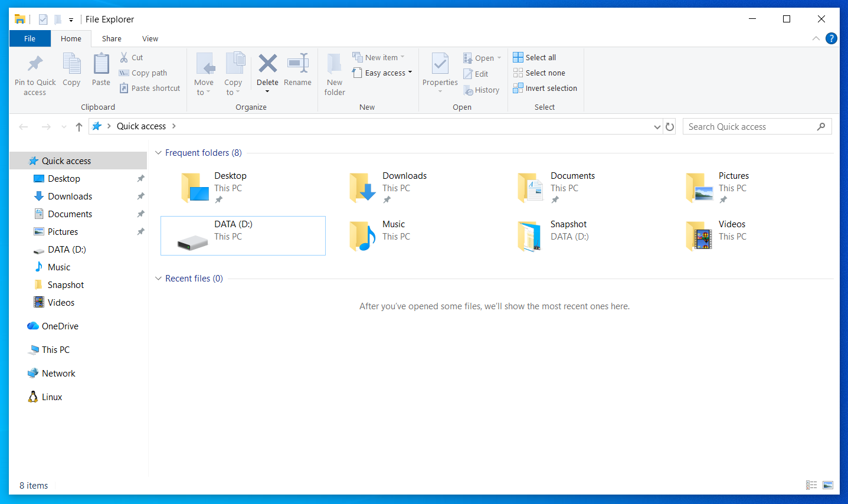This screenshot has width=848, height=504.
Task: Click the Refresh button next to address bar
Action: 670,126
